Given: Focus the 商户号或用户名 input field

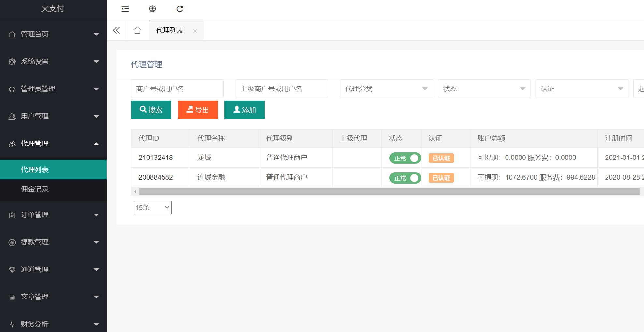Looking at the screenshot, I should [x=177, y=89].
